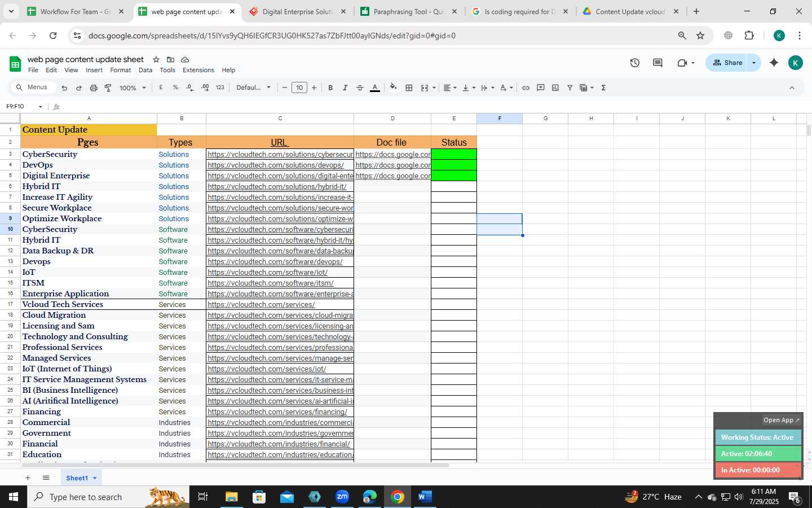Open the number format 123 menu
This screenshot has height=508, width=812.
(220, 87)
